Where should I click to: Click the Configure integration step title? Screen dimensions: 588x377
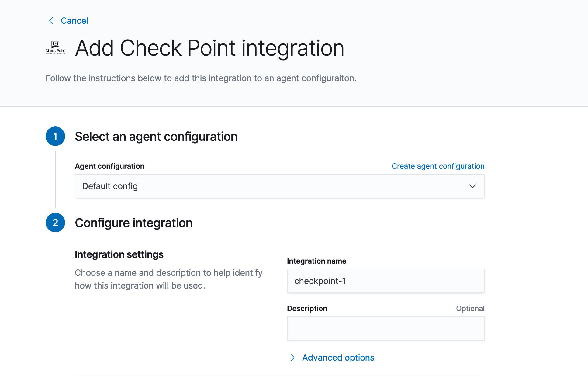[x=133, y=223]
